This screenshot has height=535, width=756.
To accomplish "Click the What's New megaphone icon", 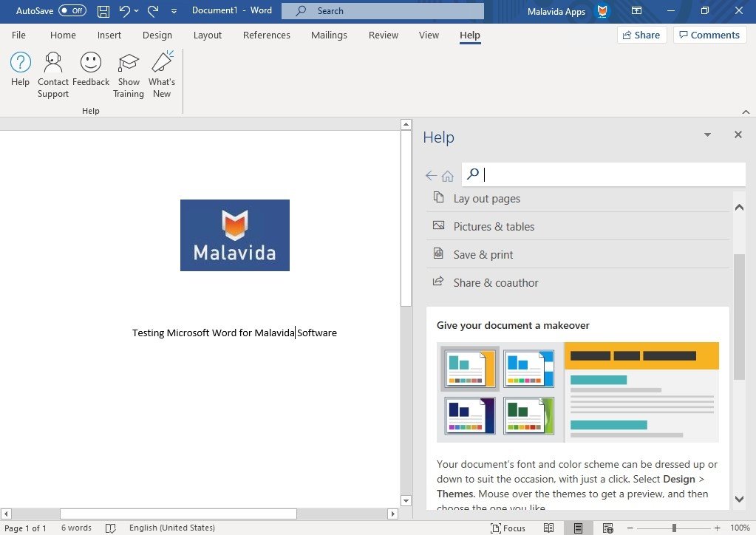I will pos(162,61).
